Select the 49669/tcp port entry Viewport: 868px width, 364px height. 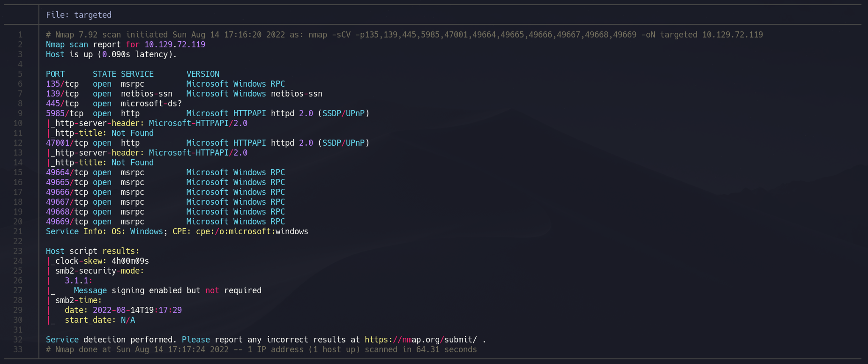(67, 222)
